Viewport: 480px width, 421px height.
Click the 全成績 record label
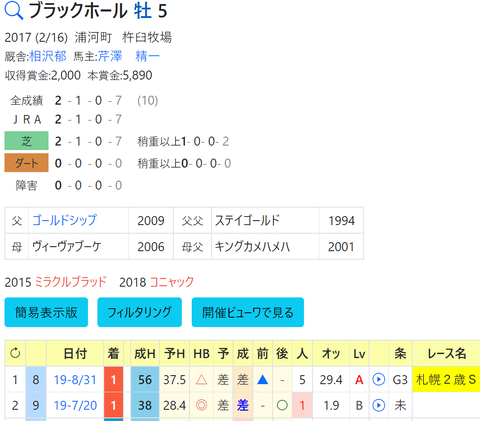coord(26,100)
